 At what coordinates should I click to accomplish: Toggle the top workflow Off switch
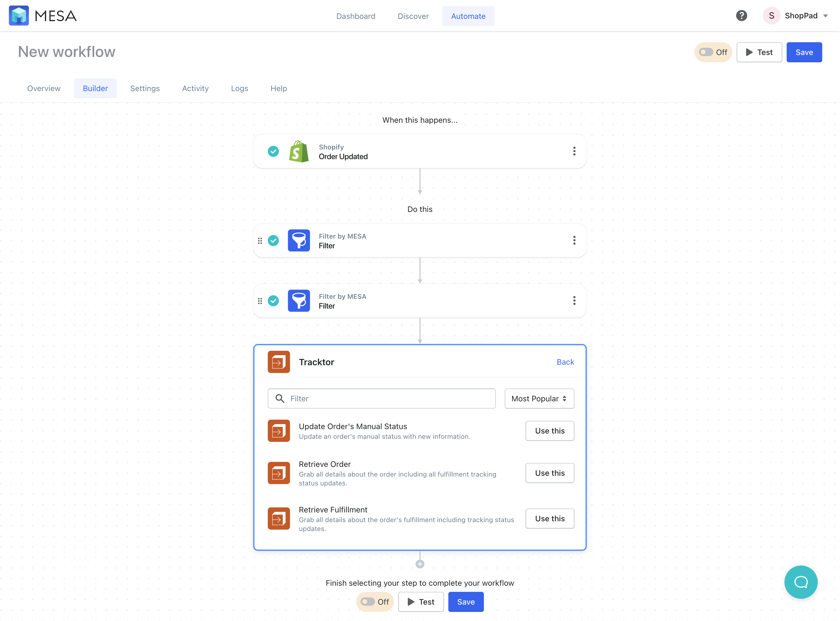(x=713, y=52)
